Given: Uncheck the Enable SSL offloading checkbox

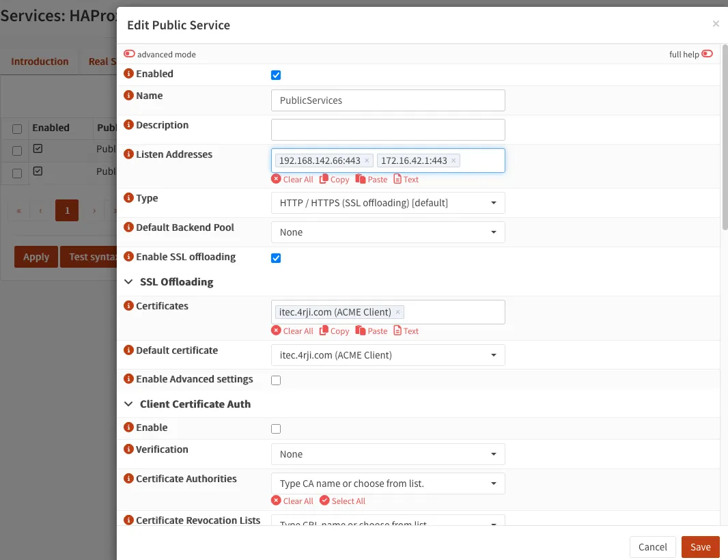Looking at the screenshot, I should 276,258.
